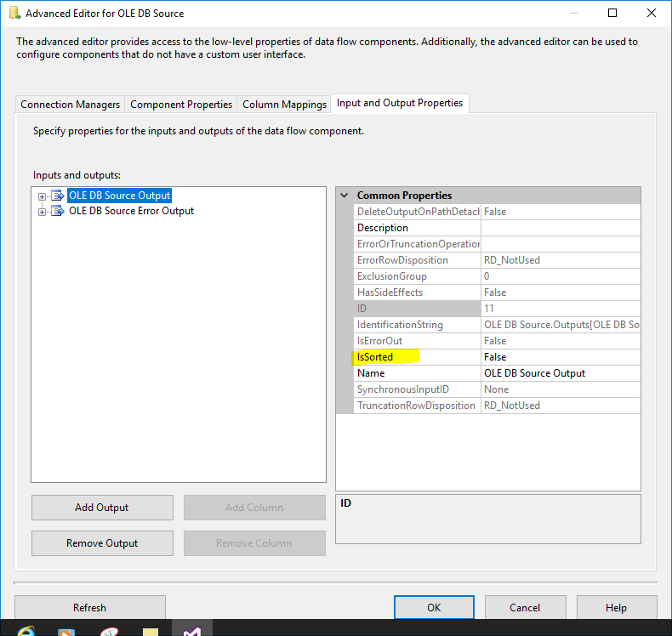
Task: Select the Description property label
Action: tap(382, 228)
